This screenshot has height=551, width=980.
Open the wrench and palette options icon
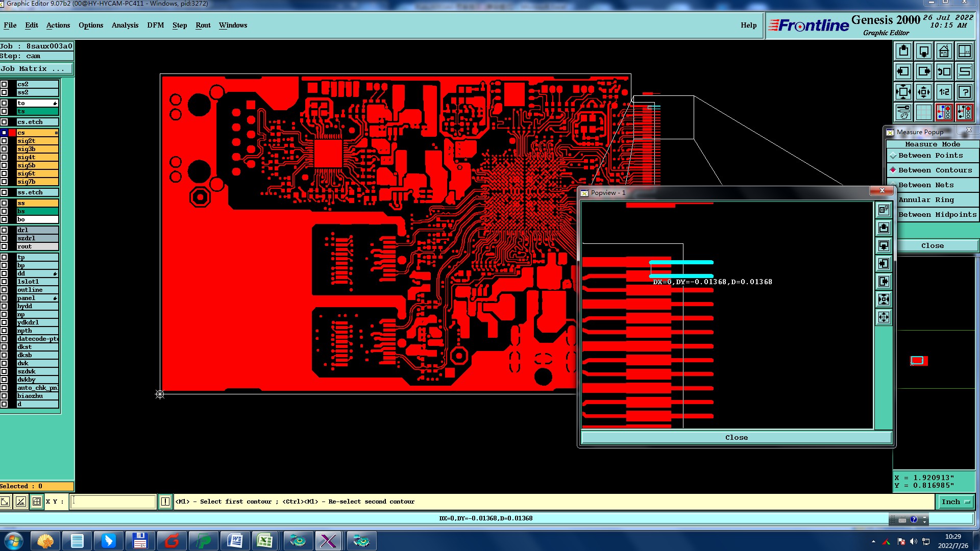click(903, 112)
